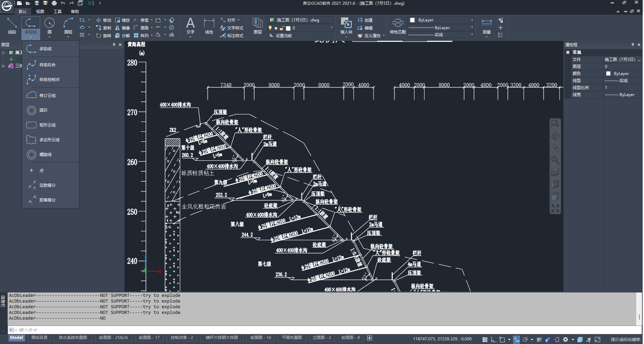Screen dimensions: 644x344
Task: Click the 标注样式 button
Action: (x=232, y=35)
